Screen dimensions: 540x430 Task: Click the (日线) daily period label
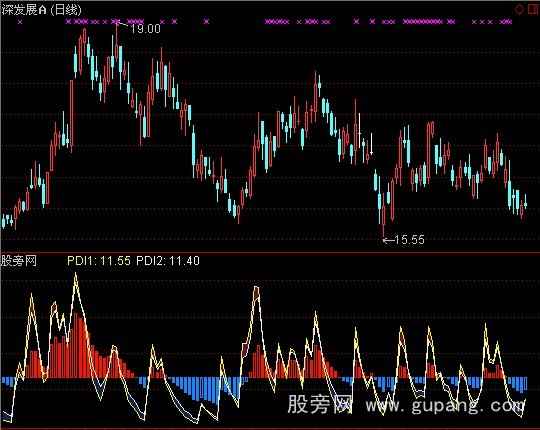[x=66, y=10]
